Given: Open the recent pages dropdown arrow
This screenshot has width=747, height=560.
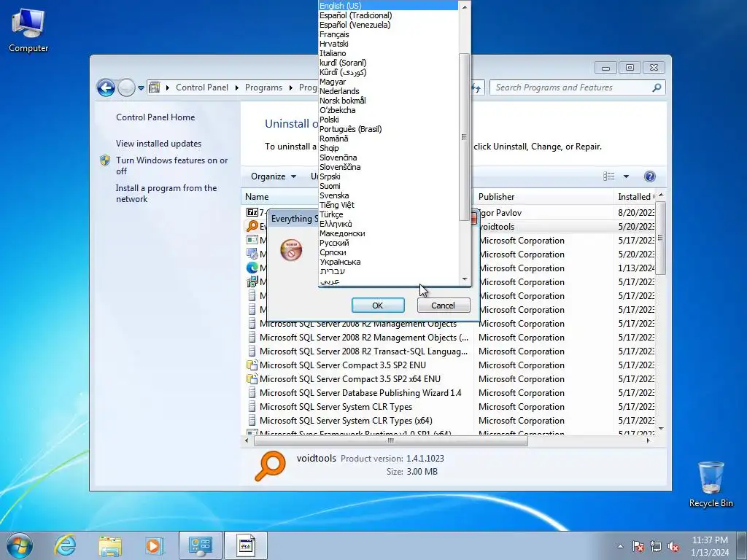Looking at the screenshot, I should pos(141,88).
